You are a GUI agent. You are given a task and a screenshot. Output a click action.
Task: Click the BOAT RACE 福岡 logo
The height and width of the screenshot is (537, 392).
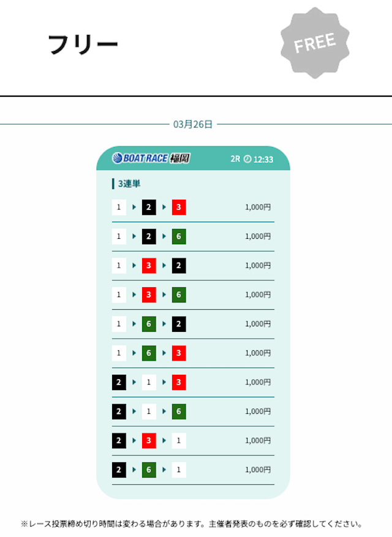pos(151,159)
